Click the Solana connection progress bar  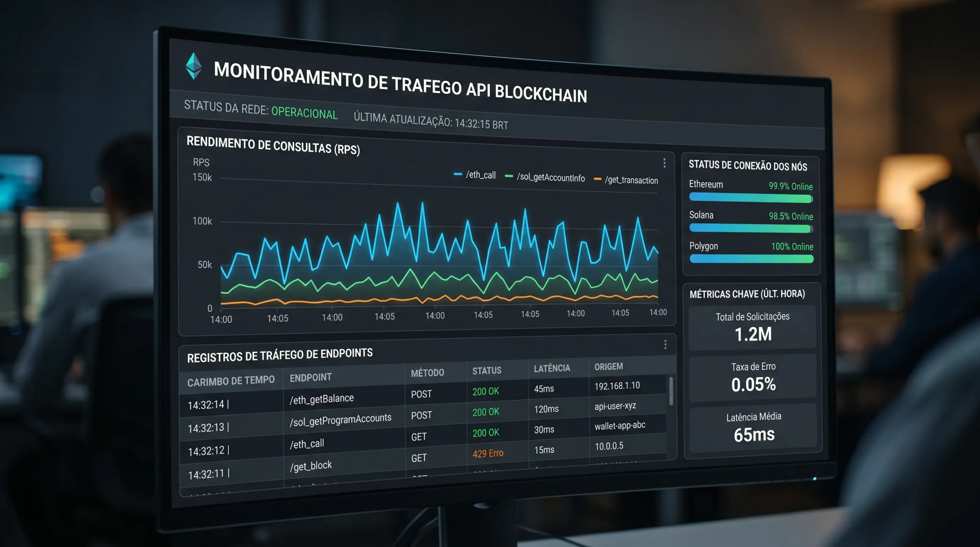point(751,229)
